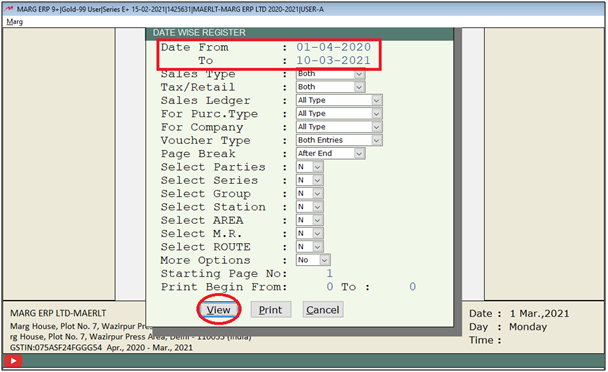Screen dimensions: 608x372
Task: Click the Sales Ledger label
Action: 206,101
